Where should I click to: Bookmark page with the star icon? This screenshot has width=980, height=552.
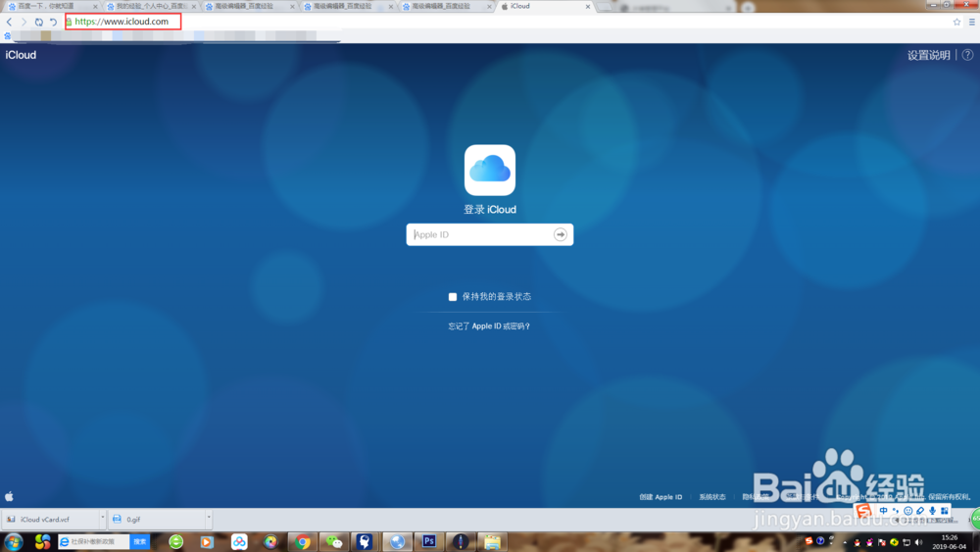point(956,22)
